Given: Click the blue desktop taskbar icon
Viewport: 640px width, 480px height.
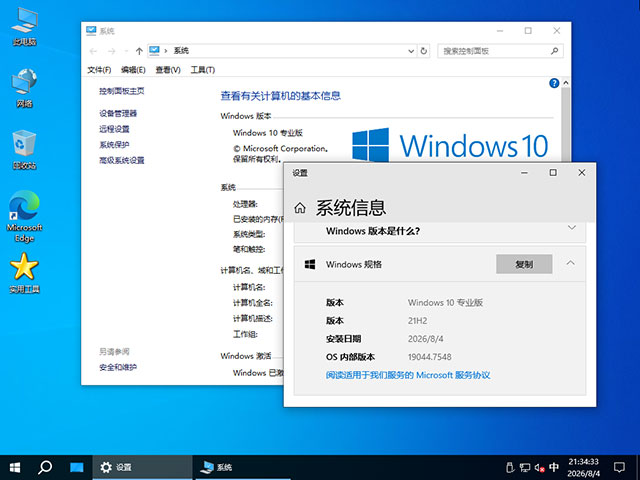Looking at the screenshot, I should [76, 467].
